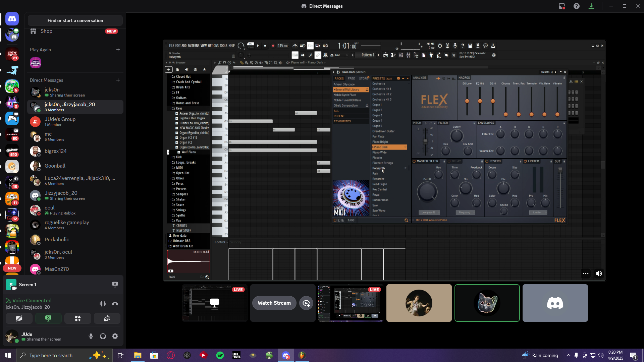This screenshot has width=644, height=362.
Task: Stop sharing your screen
Action: pos(48,318)
